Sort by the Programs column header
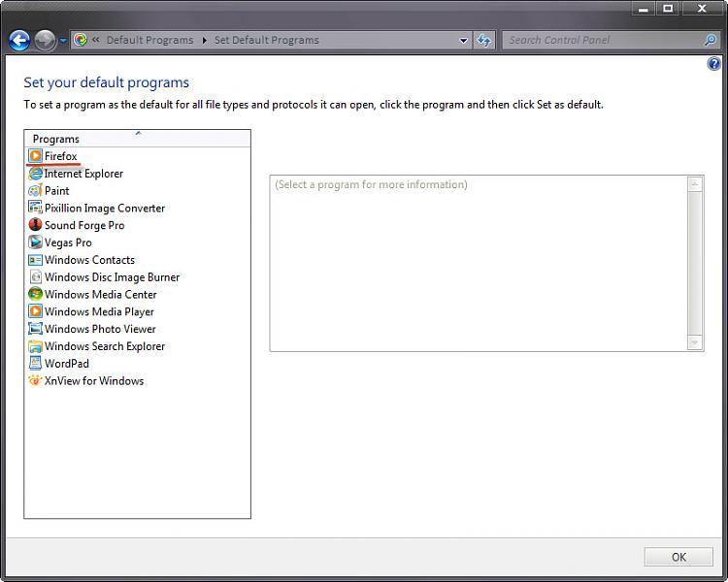Image resolution: width=728 pixels, height=582 pixels. coord(138,139)
